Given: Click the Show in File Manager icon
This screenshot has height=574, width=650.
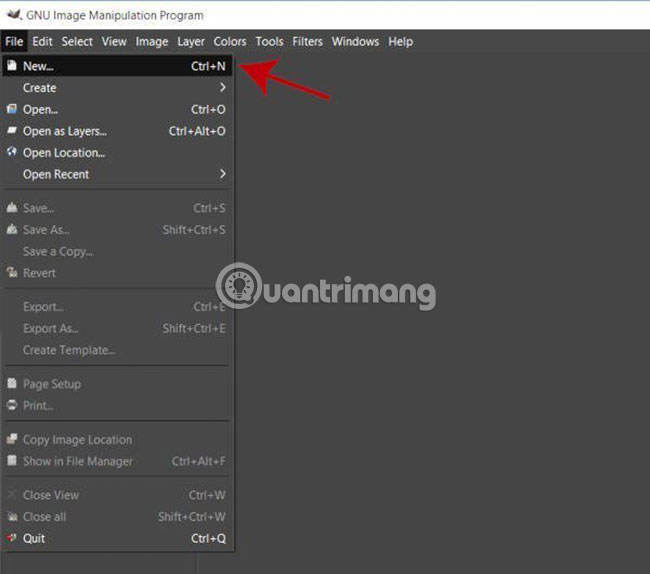Looking at the screenshot, I should (12, 460).
